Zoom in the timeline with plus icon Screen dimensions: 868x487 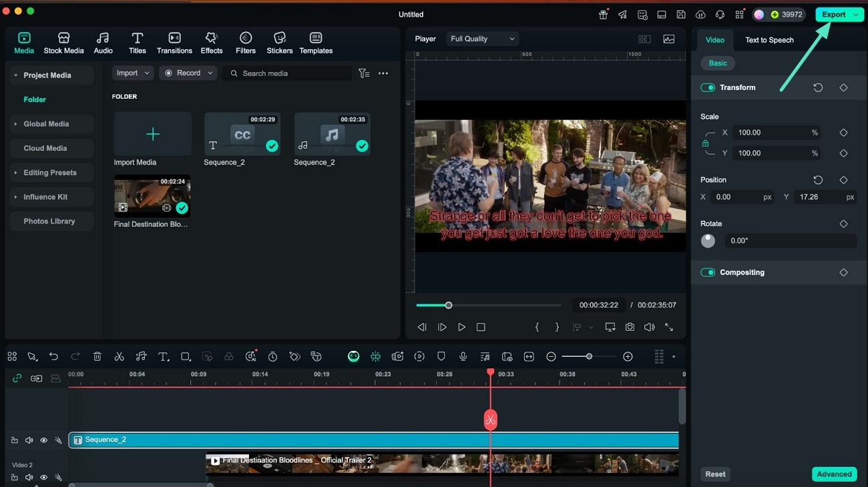pyautogui.click(x=628, y=357)
